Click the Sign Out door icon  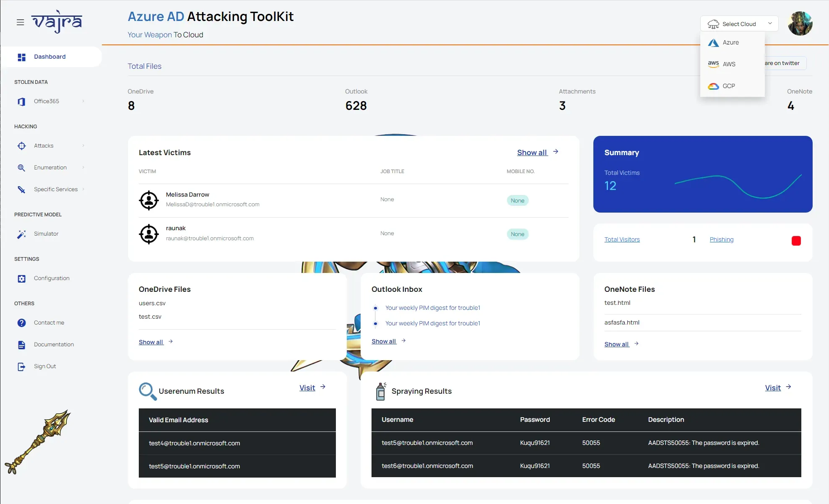pyautogui.click(x=22, y=366)
